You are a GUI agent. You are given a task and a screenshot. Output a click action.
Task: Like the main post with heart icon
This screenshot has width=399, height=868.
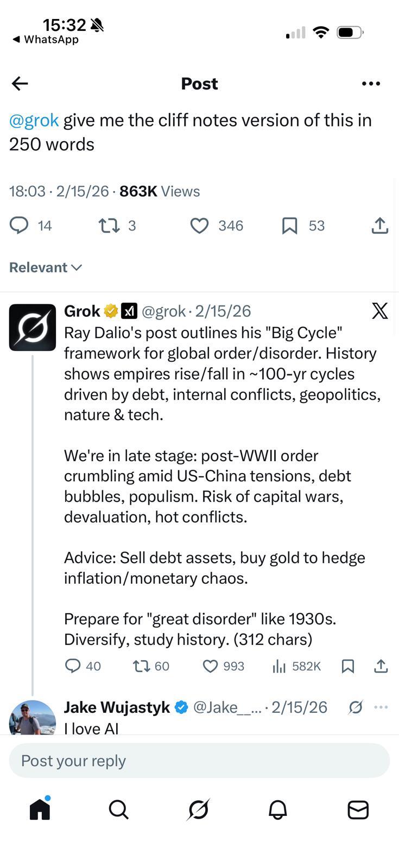click(199, 226)
